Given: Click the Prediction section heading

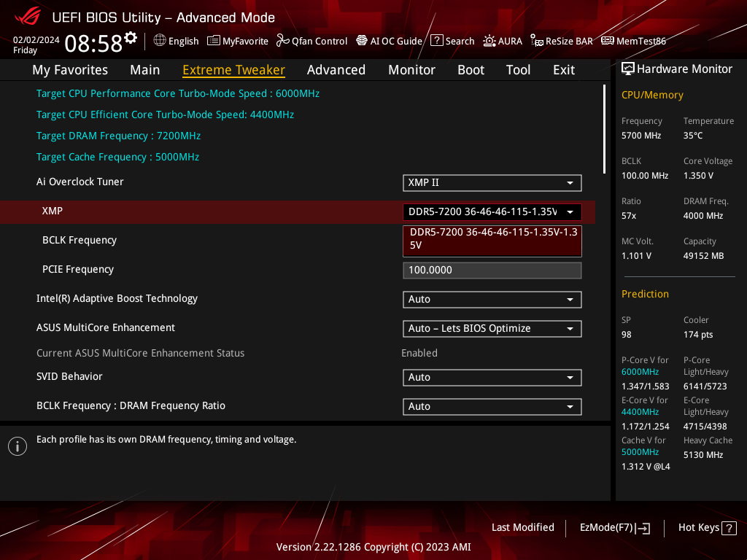Looking at the screenshot, I should click(x=645, y=295).
